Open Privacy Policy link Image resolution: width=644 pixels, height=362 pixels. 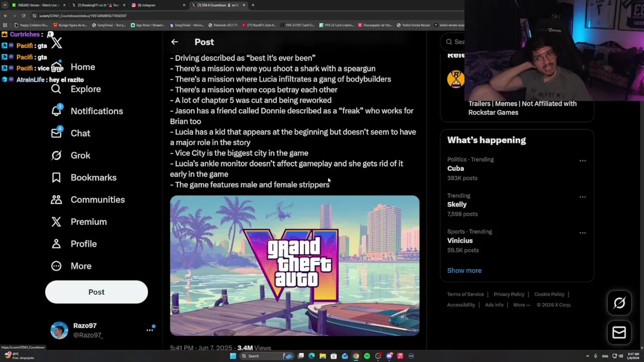point(509,294)
